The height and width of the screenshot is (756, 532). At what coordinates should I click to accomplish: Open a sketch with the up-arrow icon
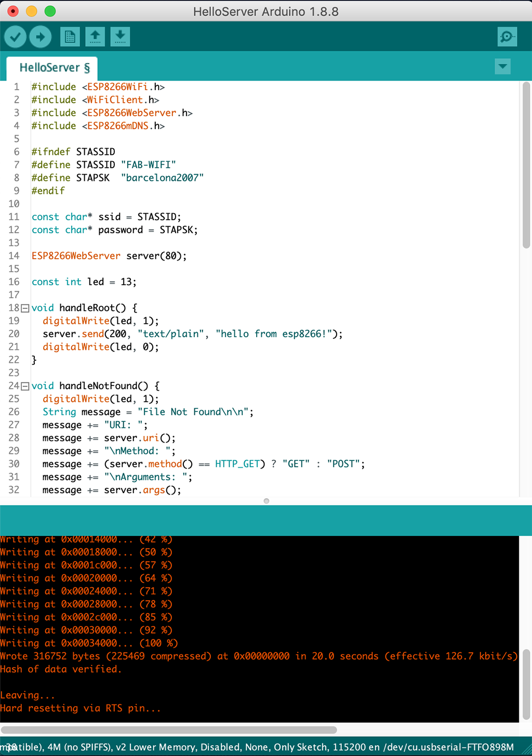click(x=95, y=37)
